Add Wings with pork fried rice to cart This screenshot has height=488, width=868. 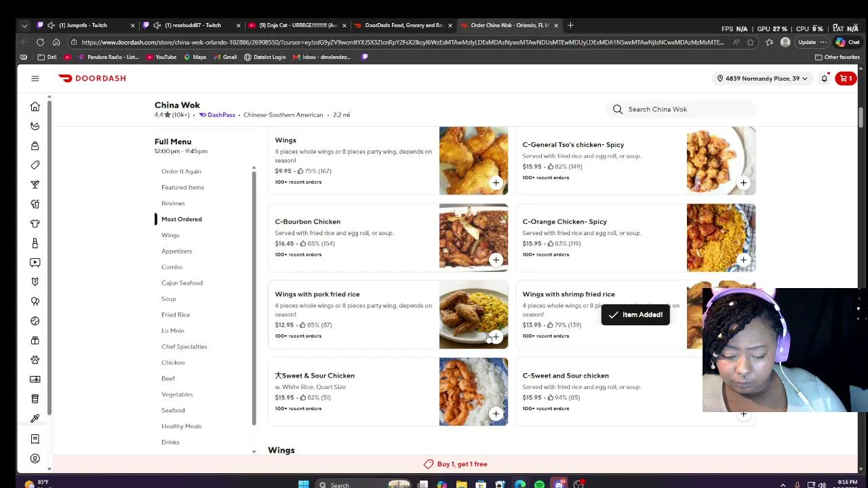[496, 337]
